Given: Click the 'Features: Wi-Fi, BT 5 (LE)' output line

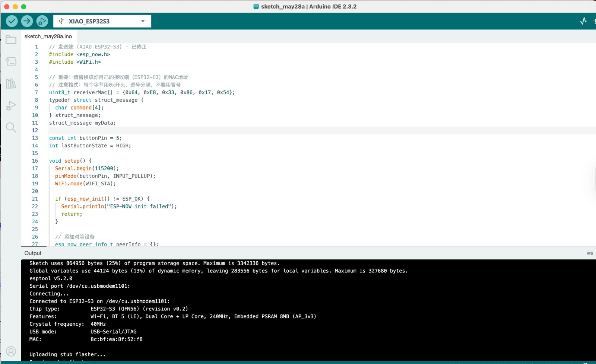Looking at the screenshot, I should (x=173, y=316).
